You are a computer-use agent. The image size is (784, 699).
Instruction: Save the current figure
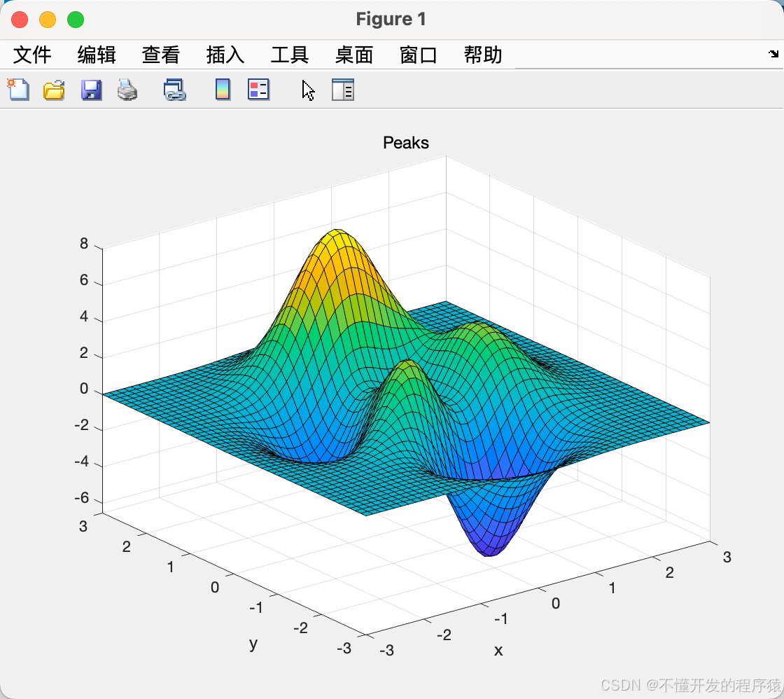pyautogui.click(x=91, y=90)
